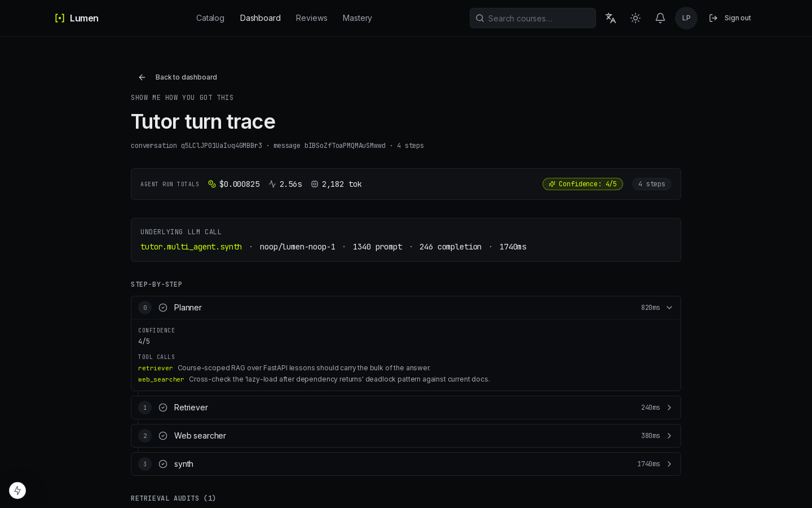Click the 246 completion value
Viewport: 812px width, 508px height.
pyautogui.click(x=451, y=247)
